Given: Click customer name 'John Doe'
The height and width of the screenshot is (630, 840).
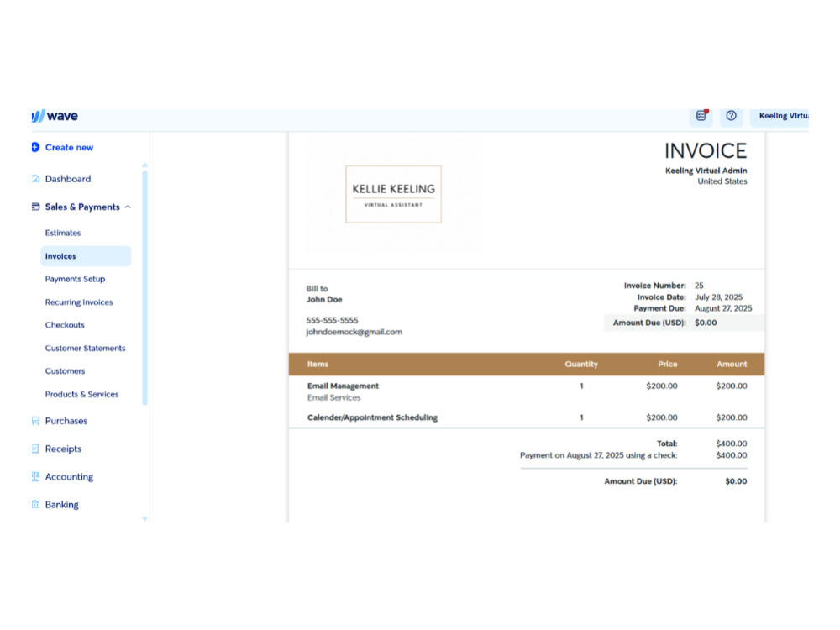Looking at the screenshot, I should pyautogui.click(x=324, y=300).
